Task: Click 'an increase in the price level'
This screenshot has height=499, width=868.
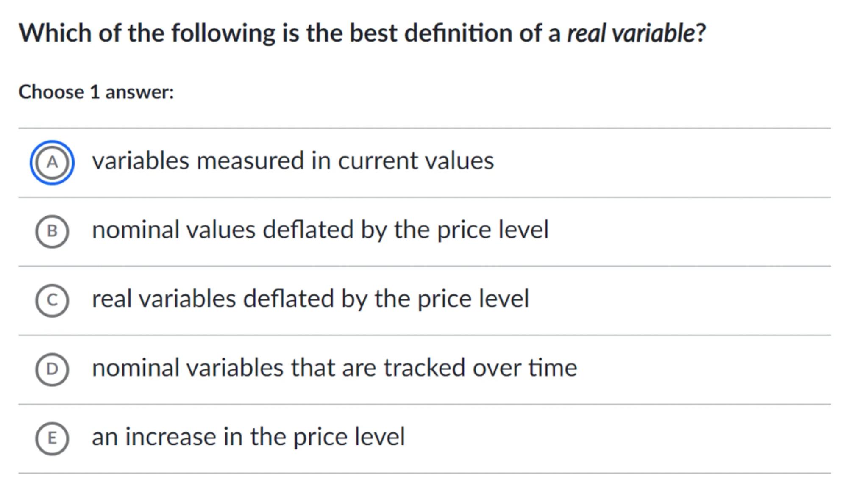Action: [248, 437]
